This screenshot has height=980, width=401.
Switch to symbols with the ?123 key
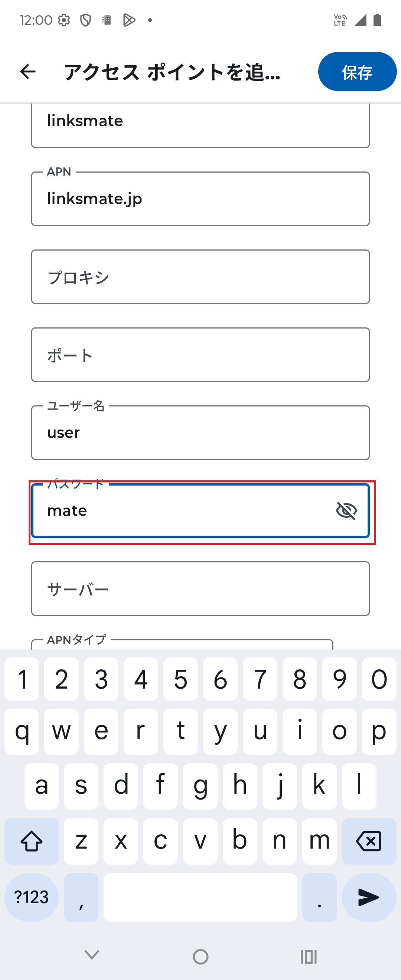pos(31,897)
